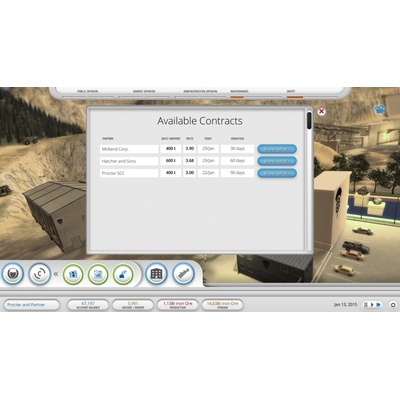Select the Midland Corp. partner cell
Image resolution: width=400 pixels, height=400 pixels.
coord(129,149)
